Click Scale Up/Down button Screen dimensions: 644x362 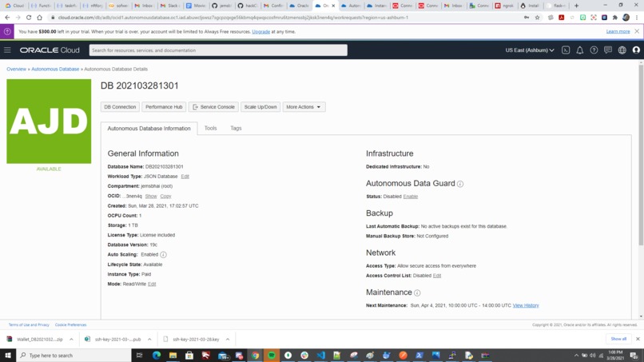[260, 107]
